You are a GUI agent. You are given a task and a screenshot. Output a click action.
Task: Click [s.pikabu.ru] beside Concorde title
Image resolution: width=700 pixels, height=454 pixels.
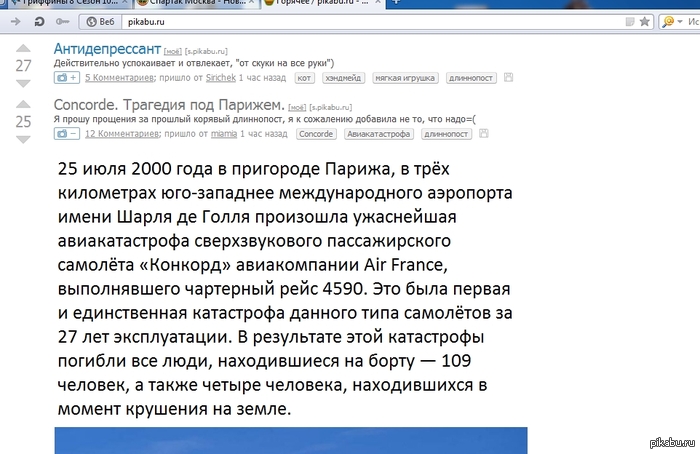331,107
